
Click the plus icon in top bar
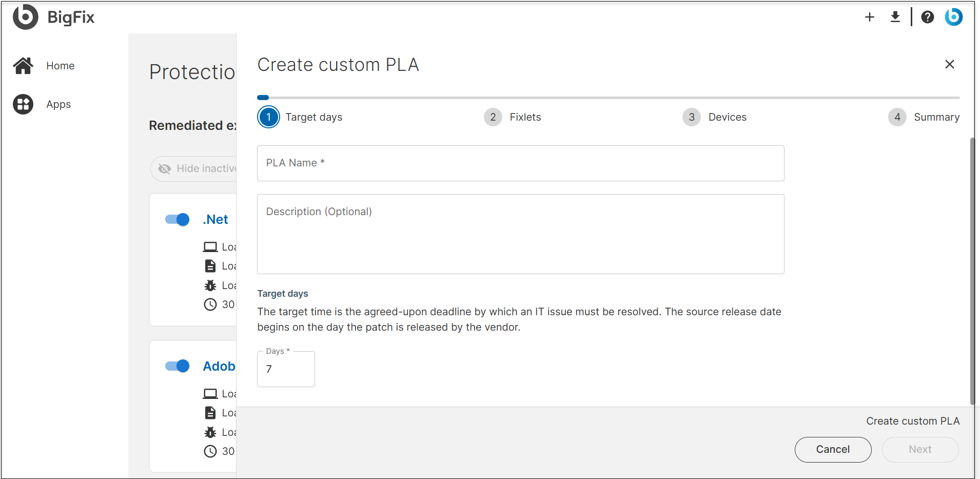pyautogui.click(x=870, y=17)
